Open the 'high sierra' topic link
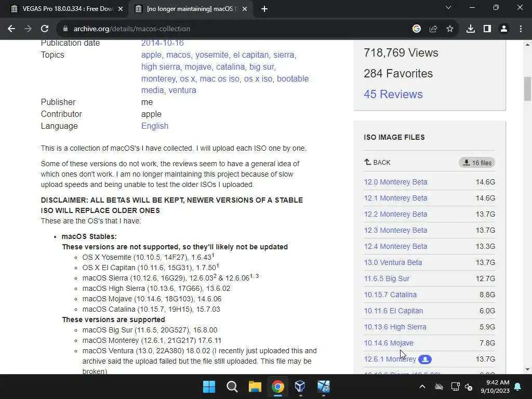This screenshot has width=532, height=399. click(x=161, y=67)
